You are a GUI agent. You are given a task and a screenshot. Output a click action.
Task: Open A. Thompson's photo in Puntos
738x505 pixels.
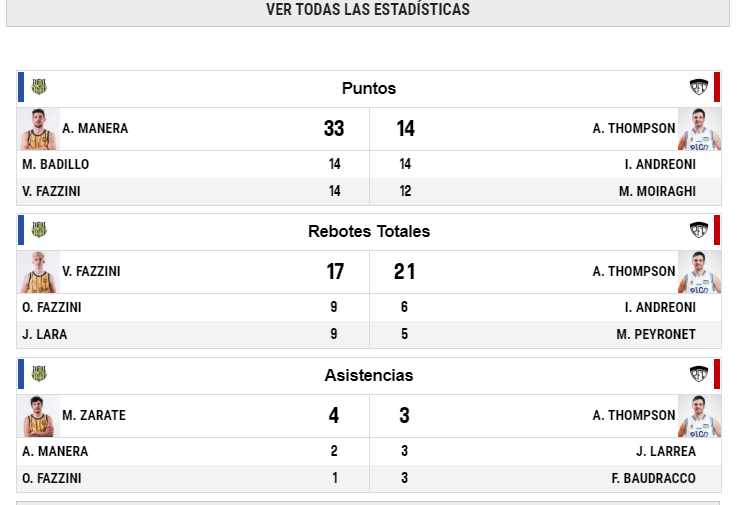pyautogui.click(x=699, y=129)
